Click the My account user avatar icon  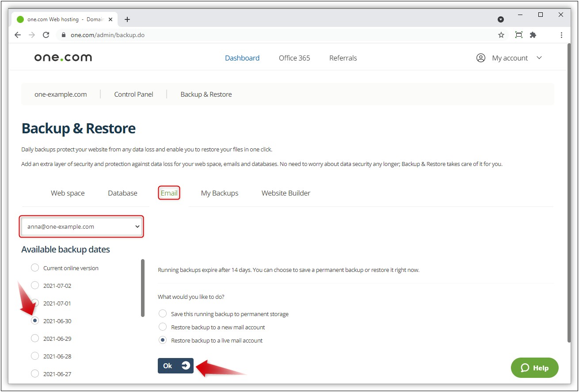481,58
